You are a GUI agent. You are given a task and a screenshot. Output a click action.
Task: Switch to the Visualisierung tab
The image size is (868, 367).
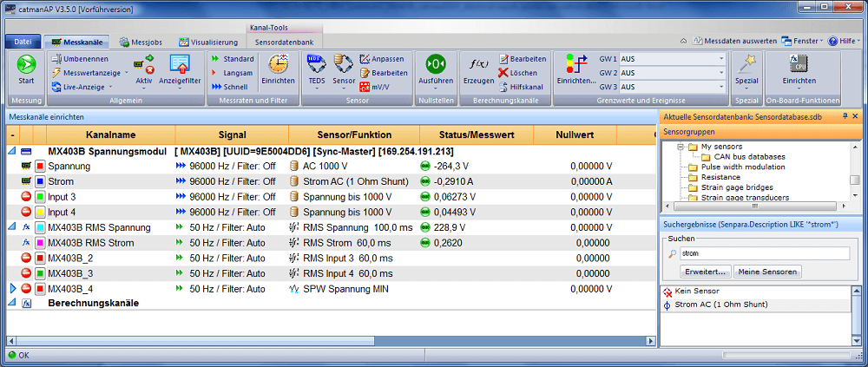[208, 42]
